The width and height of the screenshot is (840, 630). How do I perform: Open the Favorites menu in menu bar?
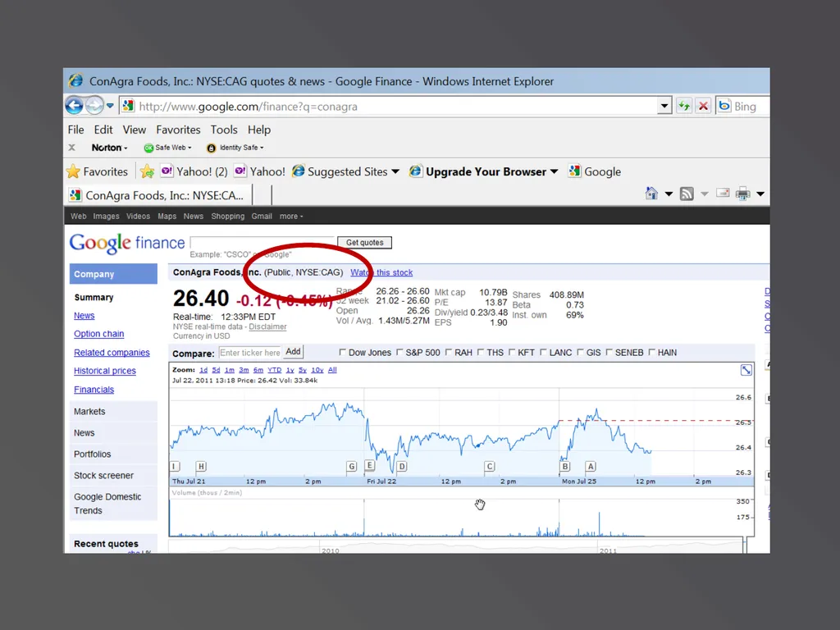(x=178, y=130)
